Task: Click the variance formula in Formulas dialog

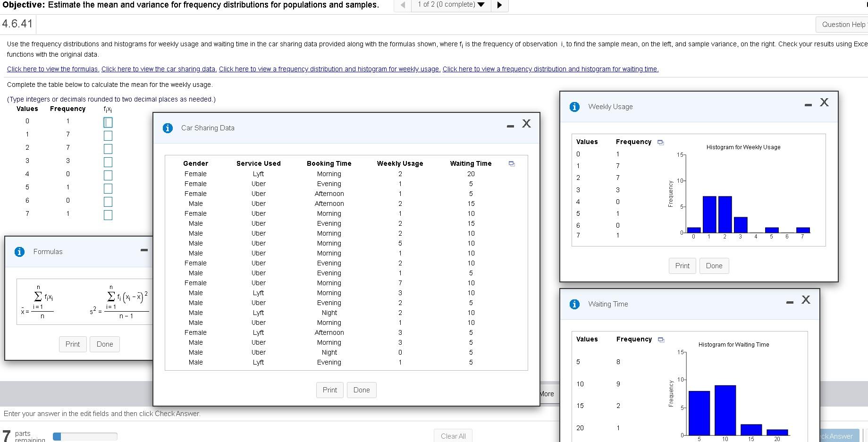Action: coord(120,301)
